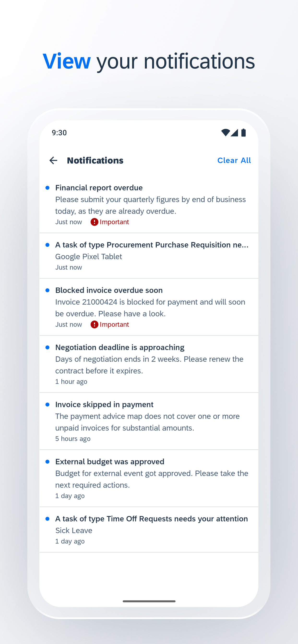Tap the Notifications page title
The image size is (298, 644).
coord(95,160)
